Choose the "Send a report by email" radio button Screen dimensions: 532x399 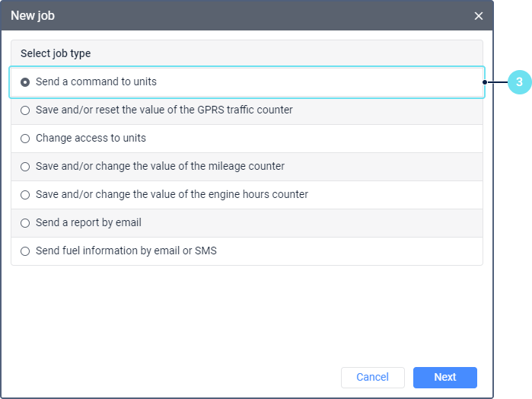(x=25, y=223)
